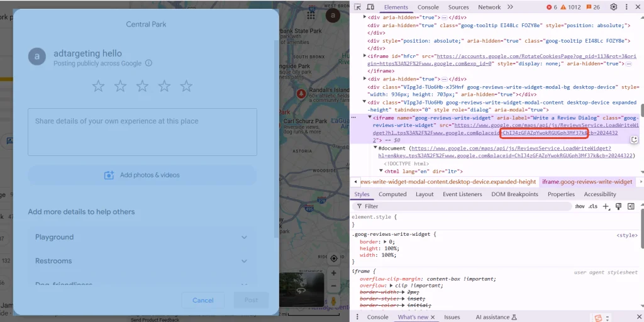Click the styles Filter input

pyautogui.click(x=464, y=206)
